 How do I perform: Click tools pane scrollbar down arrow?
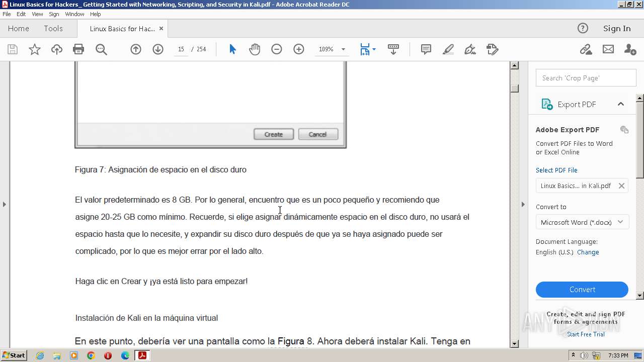point(640,296)
